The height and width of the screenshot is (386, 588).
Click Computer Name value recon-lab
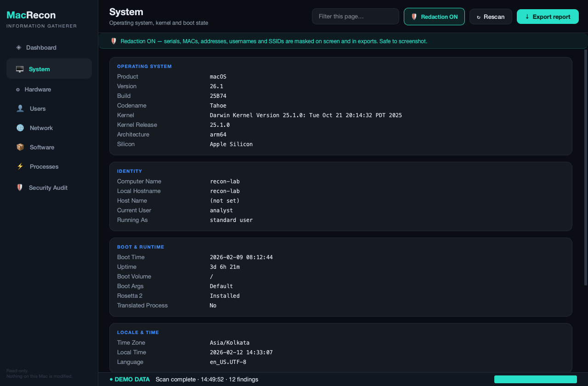point(225,181)
